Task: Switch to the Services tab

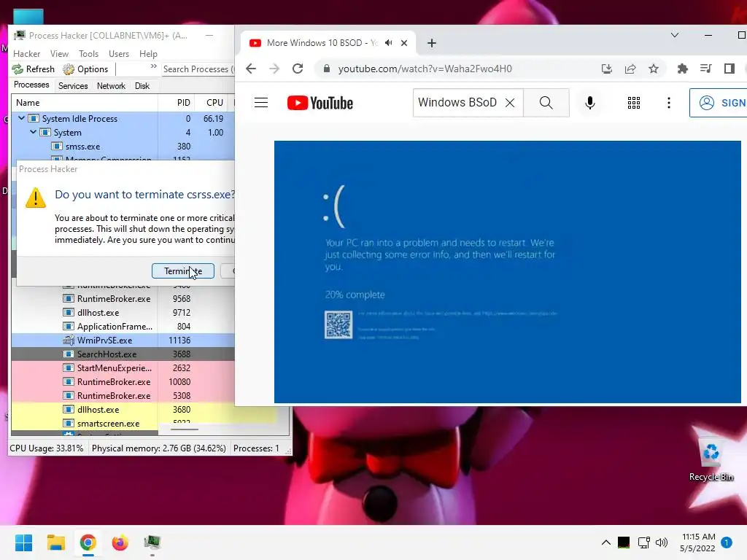Action: (x=73, y=86)
